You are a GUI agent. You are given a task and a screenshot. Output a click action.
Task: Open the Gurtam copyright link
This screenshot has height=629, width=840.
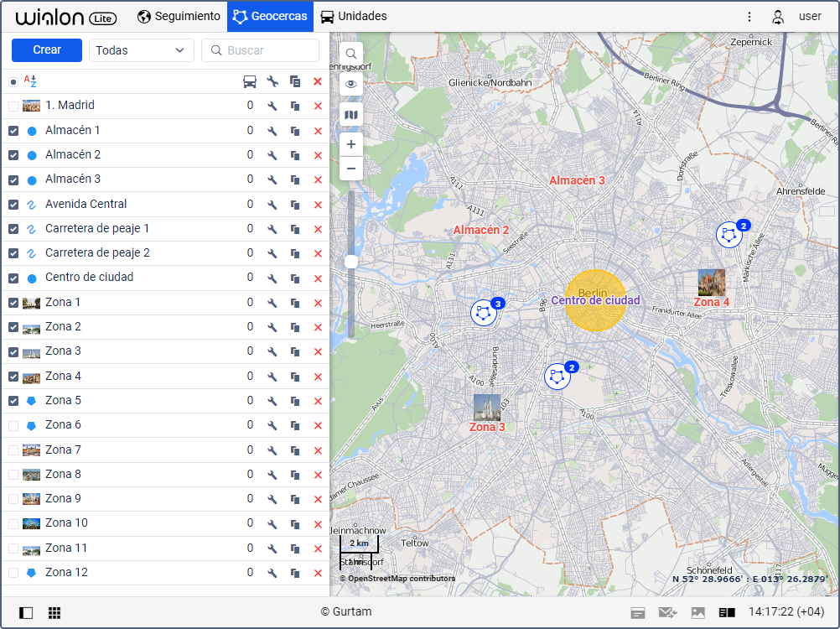(346, 612)
